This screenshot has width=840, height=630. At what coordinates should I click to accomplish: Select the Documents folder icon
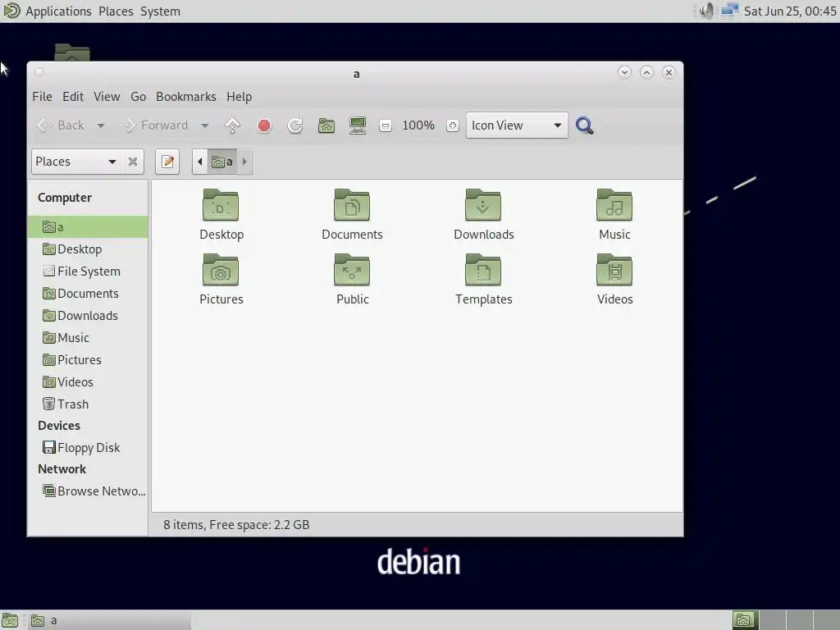(352, 206)
